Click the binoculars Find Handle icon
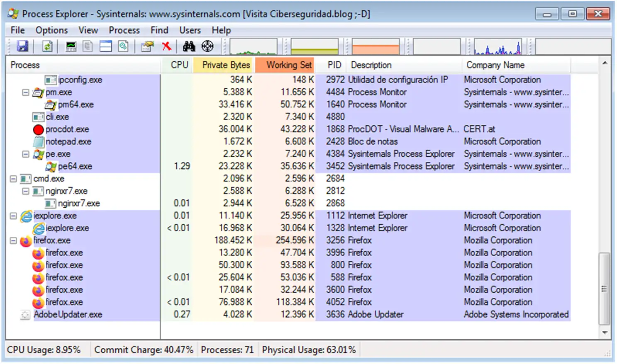 [189, 46]
